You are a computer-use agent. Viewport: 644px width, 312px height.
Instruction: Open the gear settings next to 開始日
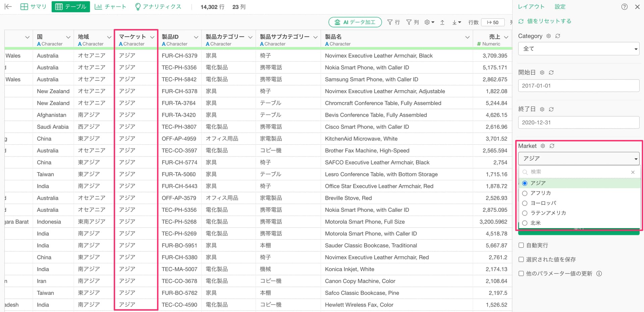coord(542,73)
